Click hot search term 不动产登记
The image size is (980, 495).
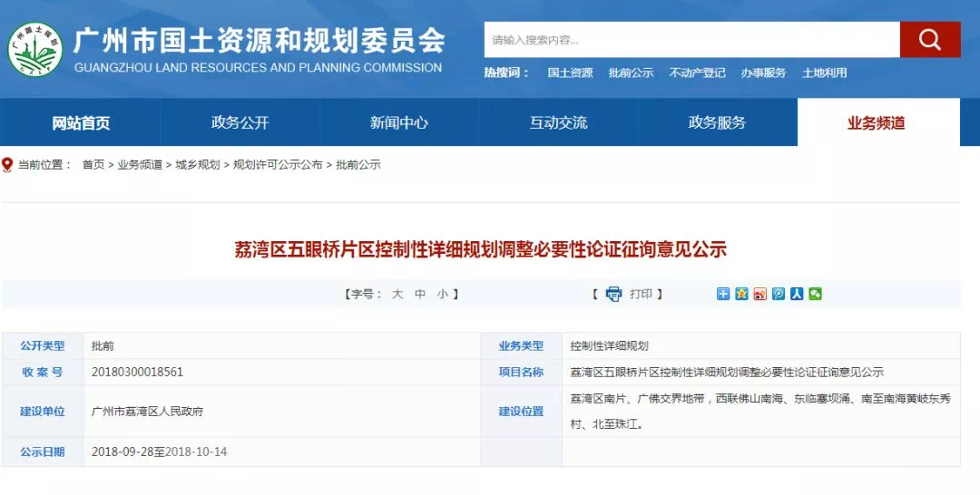click(x=697, y=73)
